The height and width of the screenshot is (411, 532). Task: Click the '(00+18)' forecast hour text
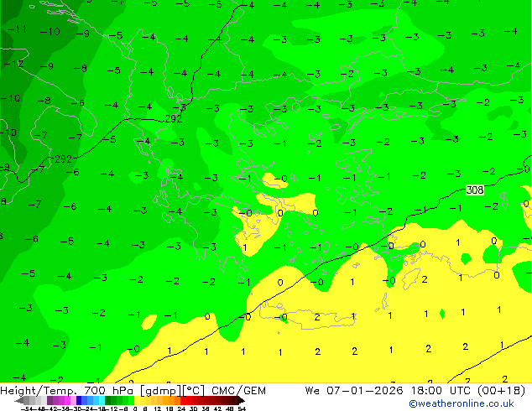tap(501, 391)
